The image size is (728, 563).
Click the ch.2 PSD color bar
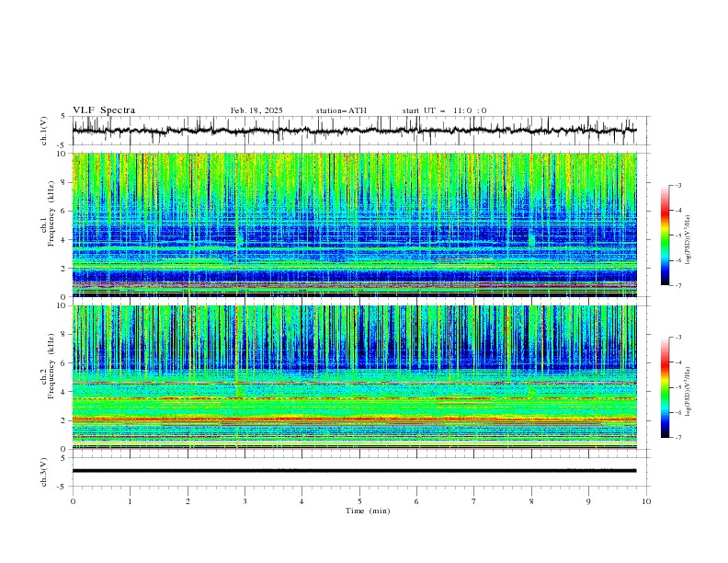tap(665, 387)
